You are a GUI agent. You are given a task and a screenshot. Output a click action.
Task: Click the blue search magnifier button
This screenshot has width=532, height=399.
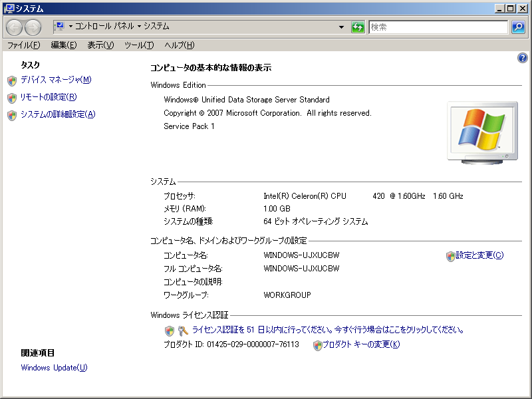(x=519, y=27)
